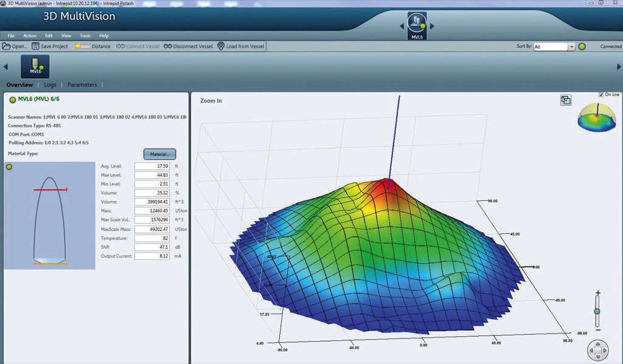Switch to the Overview tab

pos(19,84)
